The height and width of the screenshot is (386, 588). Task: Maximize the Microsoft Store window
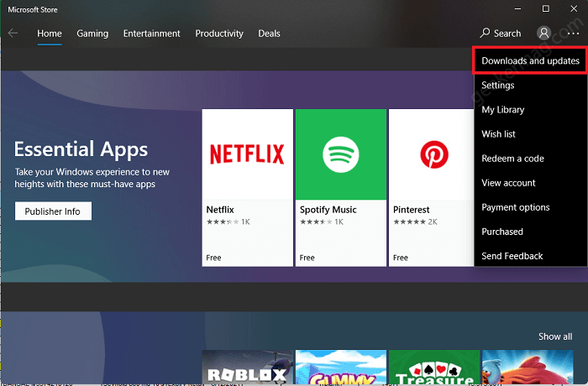tap(546, 8)
